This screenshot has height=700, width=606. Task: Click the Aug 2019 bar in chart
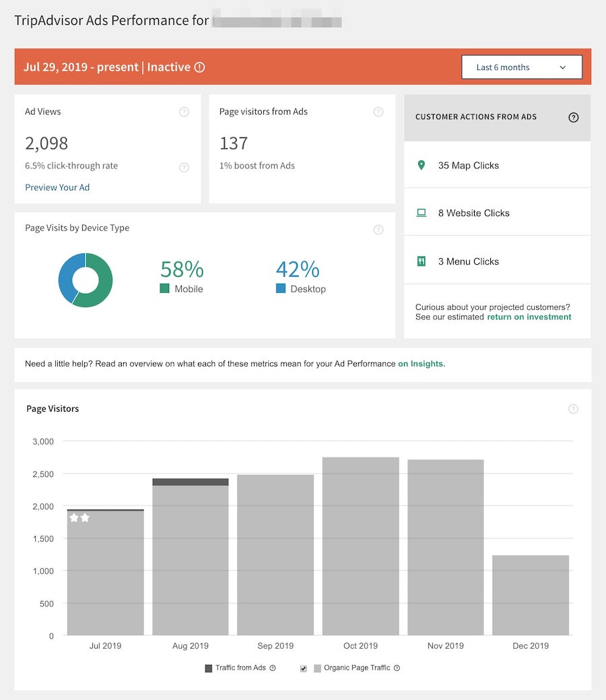(x=191, y=556)
